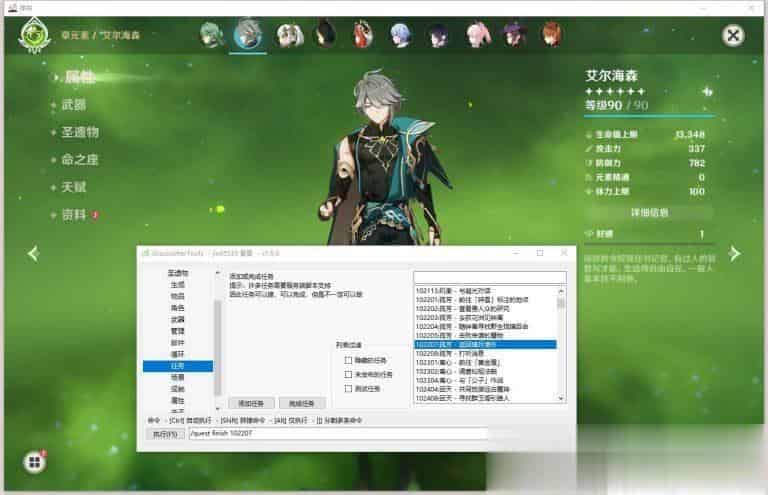Click the 添加任务 add quest button

[251, 403]
